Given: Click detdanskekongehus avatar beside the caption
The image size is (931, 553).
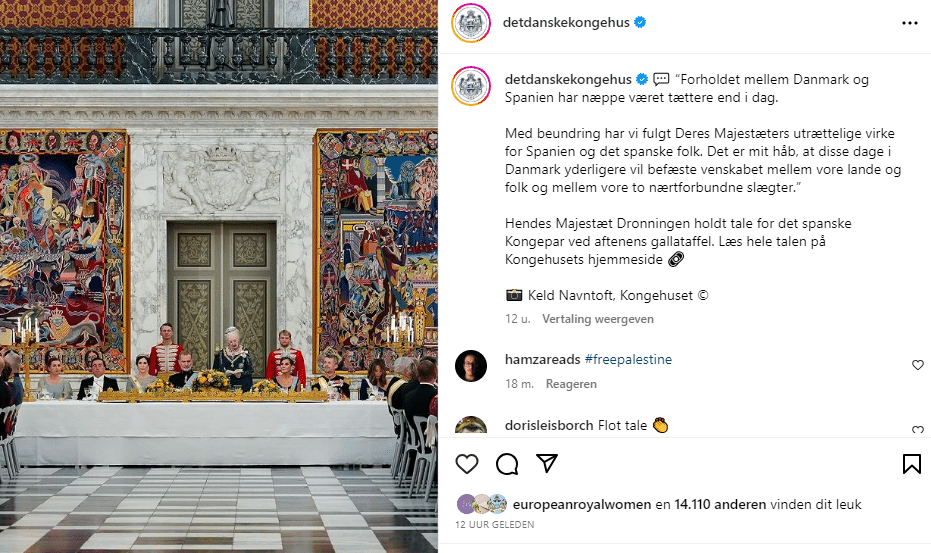Looking at the screenshot, I should point(471,86).
